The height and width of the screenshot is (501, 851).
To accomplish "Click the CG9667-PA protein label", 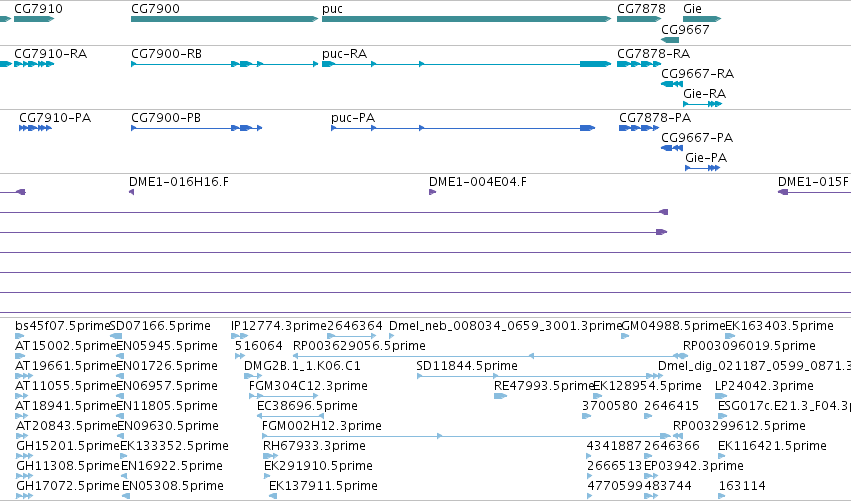I will point(697,138).
